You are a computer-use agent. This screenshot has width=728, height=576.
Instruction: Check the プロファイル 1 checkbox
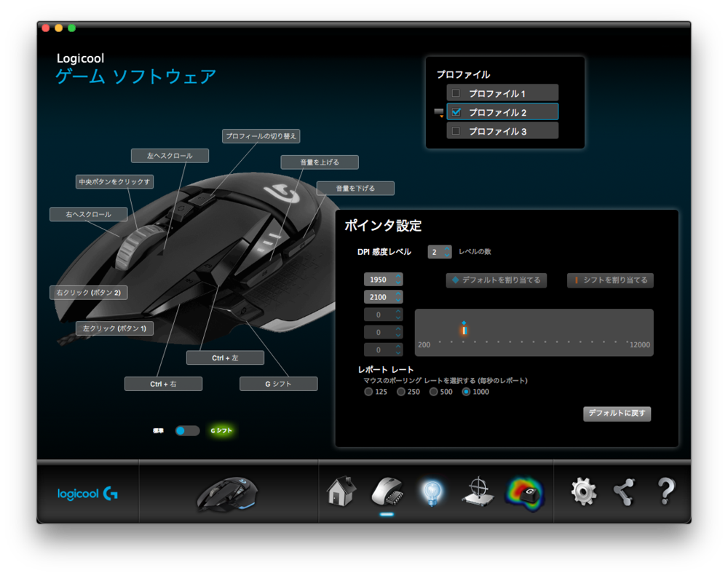click(456, 93)
